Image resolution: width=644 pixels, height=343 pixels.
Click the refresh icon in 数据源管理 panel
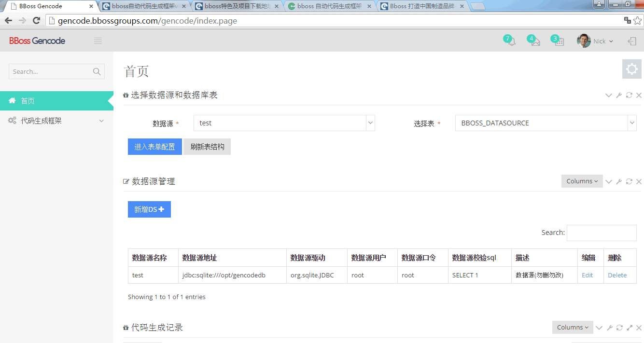point(629,181)
